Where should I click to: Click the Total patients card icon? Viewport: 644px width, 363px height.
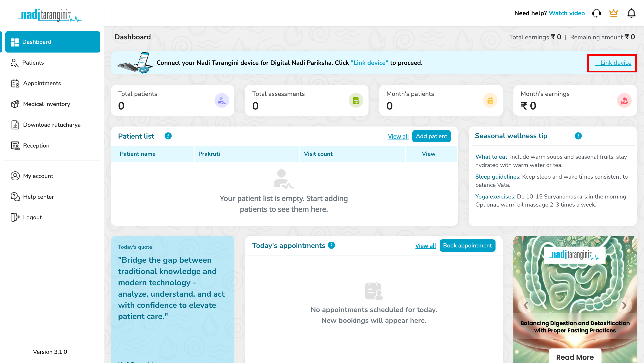(222, 100)
